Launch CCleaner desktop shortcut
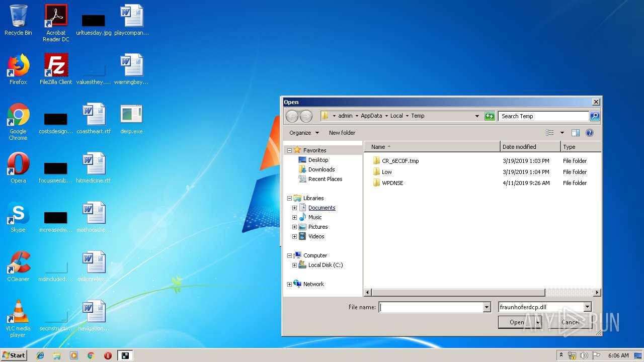The image size is (644, 362). coord(18,266)
